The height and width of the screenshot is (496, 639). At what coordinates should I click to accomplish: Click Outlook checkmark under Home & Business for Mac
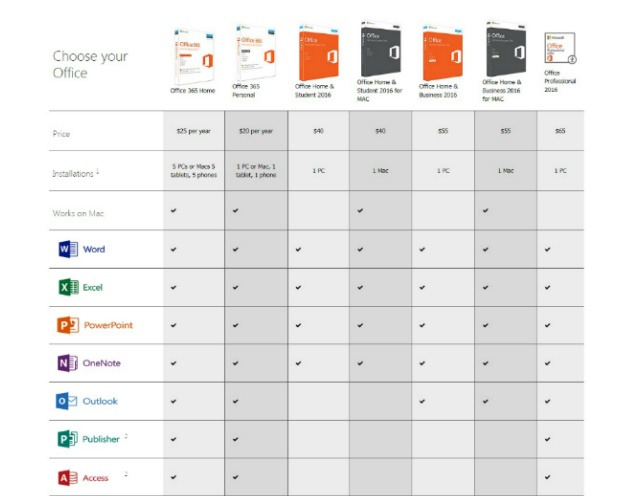coord(485,401)
